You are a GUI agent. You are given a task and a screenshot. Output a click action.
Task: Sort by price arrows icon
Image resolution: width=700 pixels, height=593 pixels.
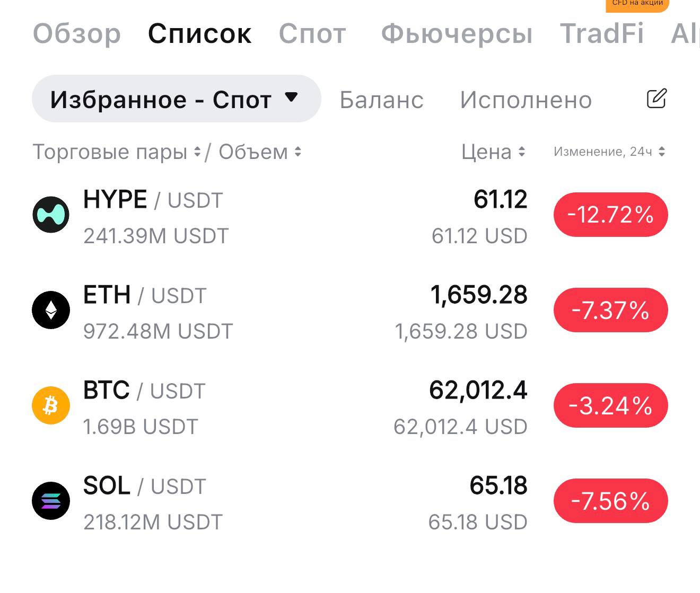tap(522, 152)
